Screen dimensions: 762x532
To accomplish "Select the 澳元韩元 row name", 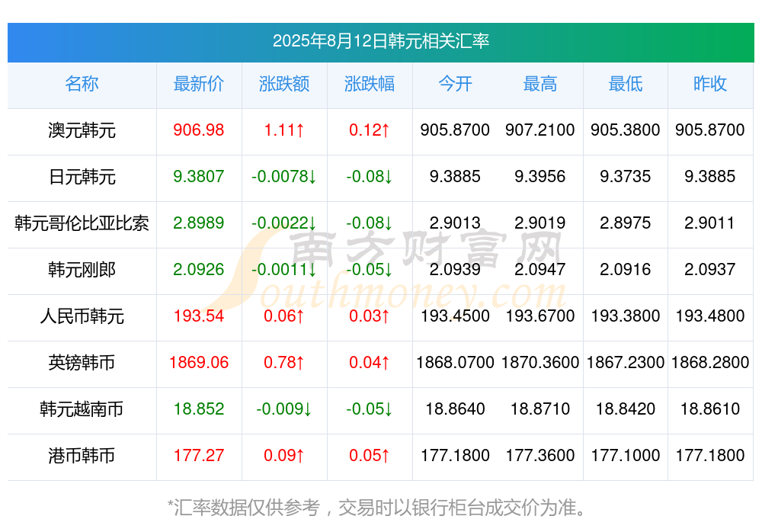I will pyautogui.click(x=82, y=130).
